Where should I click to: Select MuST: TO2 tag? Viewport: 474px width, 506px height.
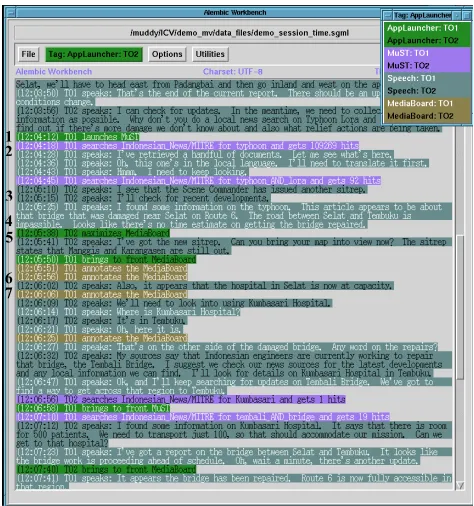click(427, 66)
